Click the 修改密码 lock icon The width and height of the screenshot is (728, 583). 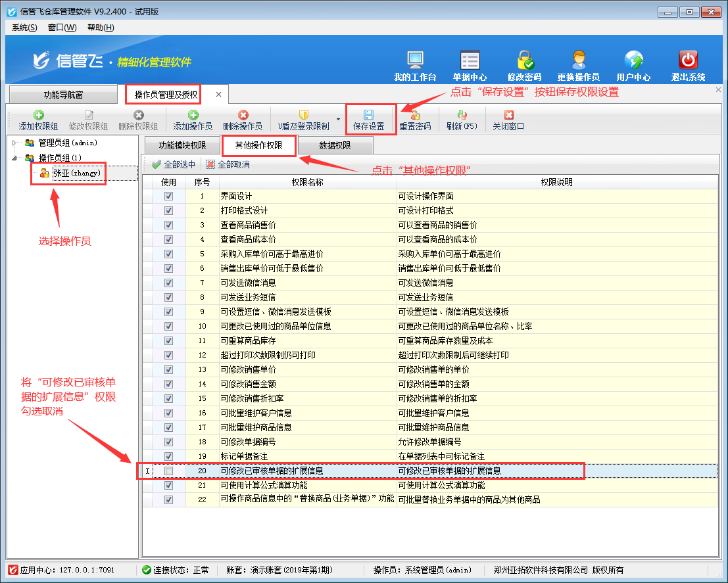pyautogui.click(x=524, y=60)
